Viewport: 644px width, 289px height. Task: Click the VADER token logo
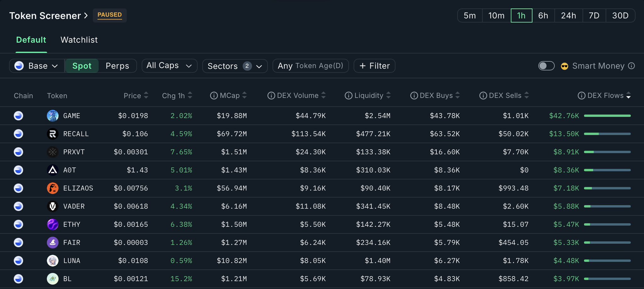click(x=53, y=206)
